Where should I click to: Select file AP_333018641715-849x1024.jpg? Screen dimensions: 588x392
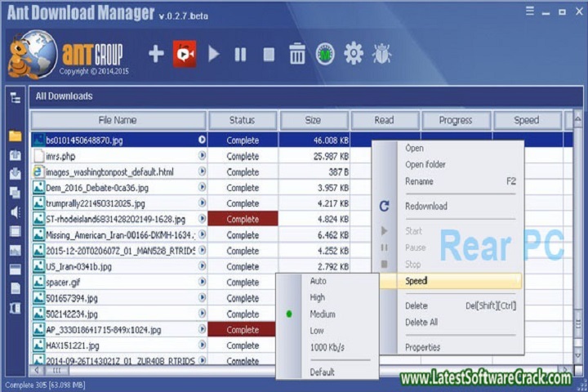pyautogui.click(x=104, y=330)
